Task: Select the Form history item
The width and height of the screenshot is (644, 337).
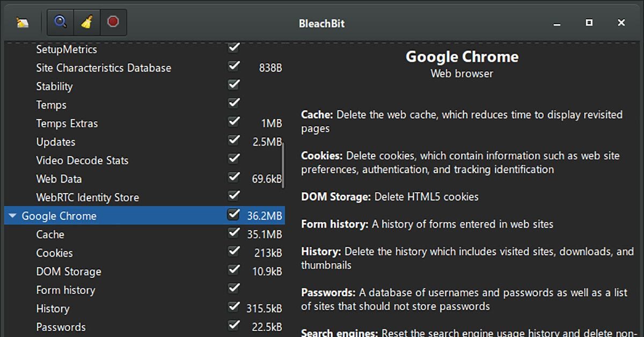Action: click(65, 290)
